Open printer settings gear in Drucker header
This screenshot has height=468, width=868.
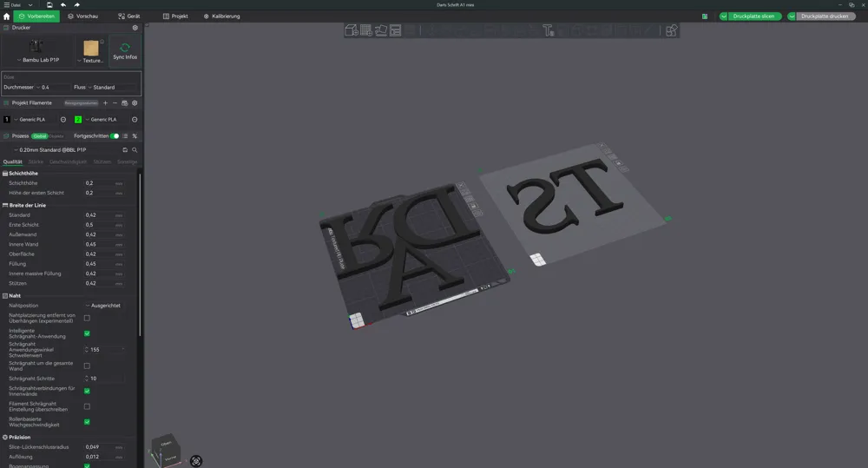click(135, 28)
